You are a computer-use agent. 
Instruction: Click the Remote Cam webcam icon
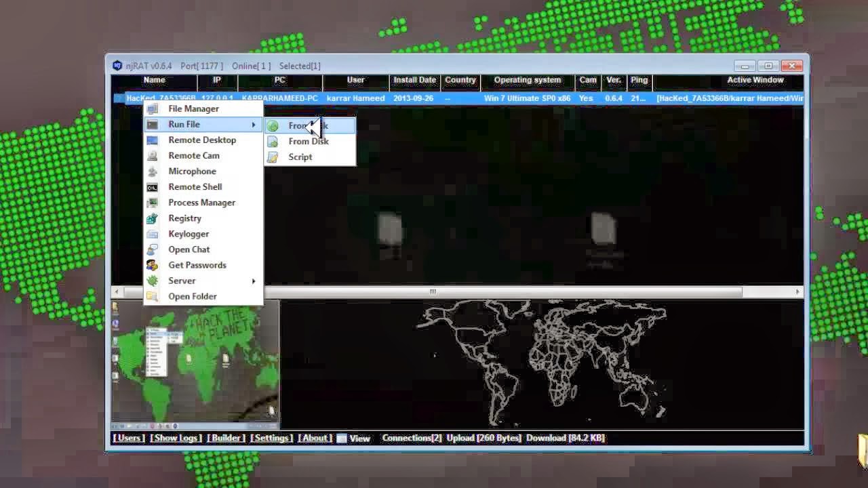click(x=153, y=156)
